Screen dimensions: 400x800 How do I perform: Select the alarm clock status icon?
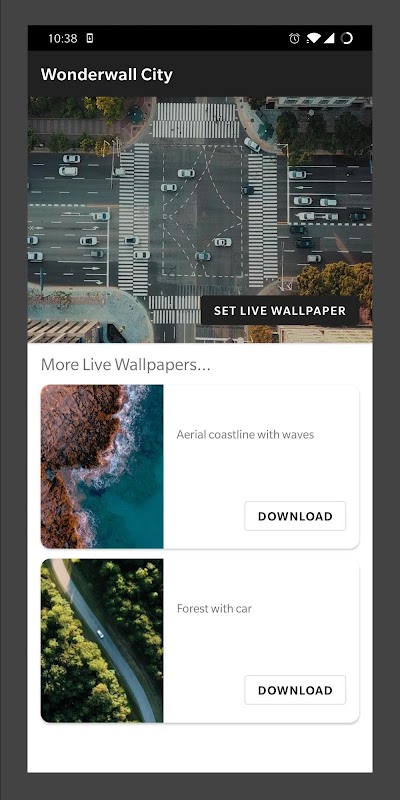pos(294,38)
